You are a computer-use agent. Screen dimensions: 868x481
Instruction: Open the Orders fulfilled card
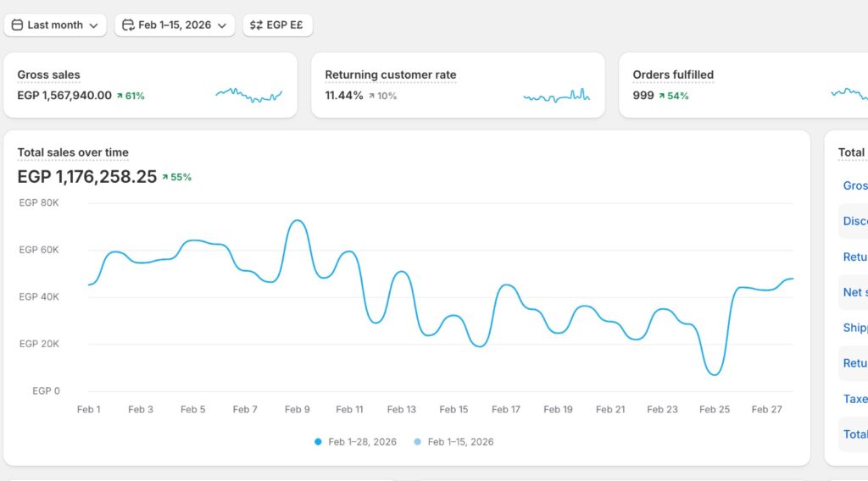tap(743, 86)
